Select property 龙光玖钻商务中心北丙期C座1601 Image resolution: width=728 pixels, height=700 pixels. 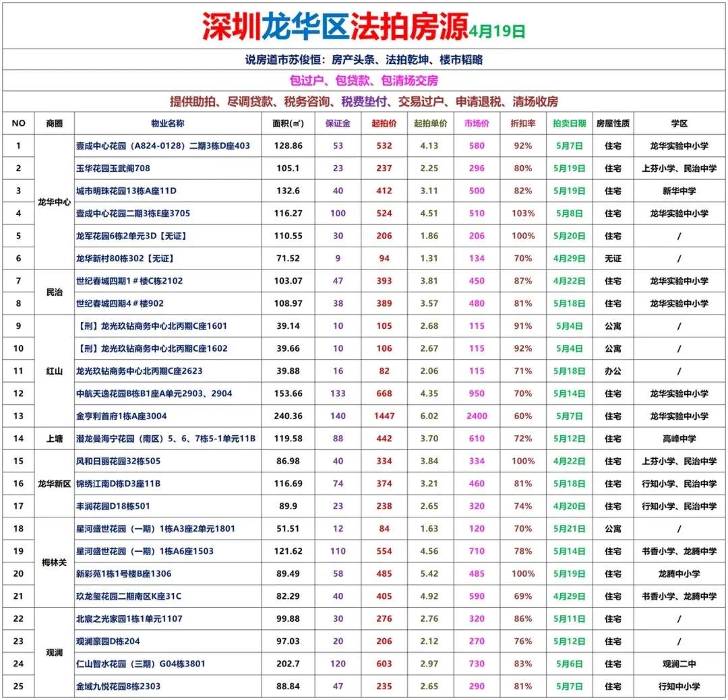[152, 326]
